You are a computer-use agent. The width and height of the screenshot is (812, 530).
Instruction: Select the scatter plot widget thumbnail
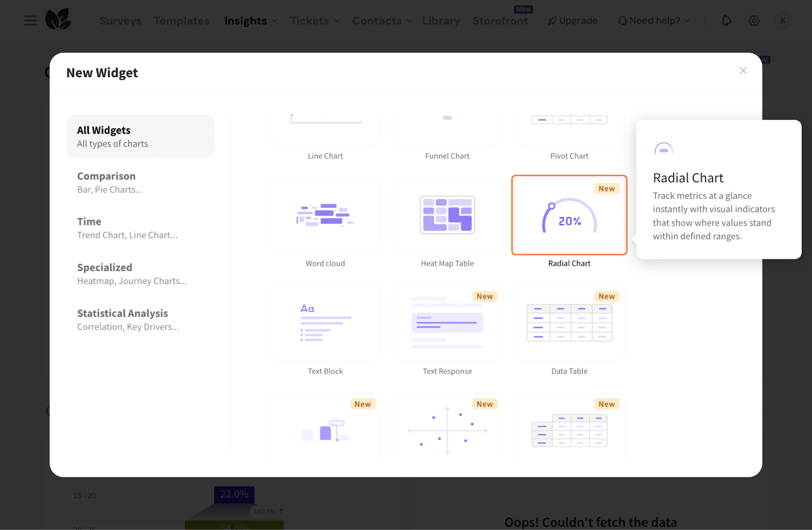(x=447, y=429)
